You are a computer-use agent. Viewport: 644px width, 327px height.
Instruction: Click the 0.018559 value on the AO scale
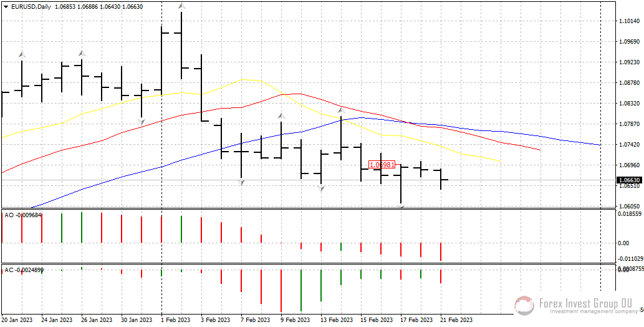pos(630,213)
